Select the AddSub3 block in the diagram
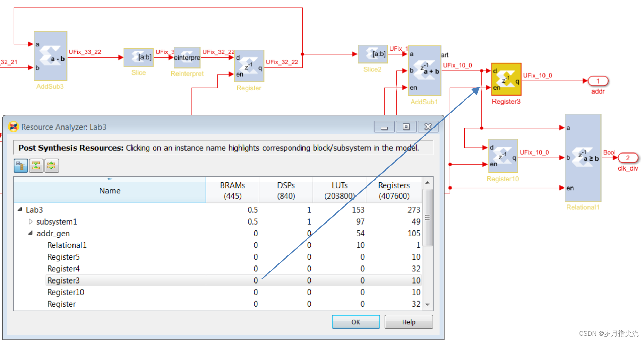 (51, 56)
